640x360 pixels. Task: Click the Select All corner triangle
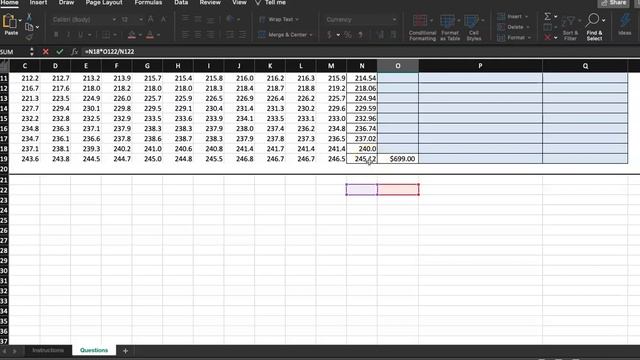[x=4, y=66]
